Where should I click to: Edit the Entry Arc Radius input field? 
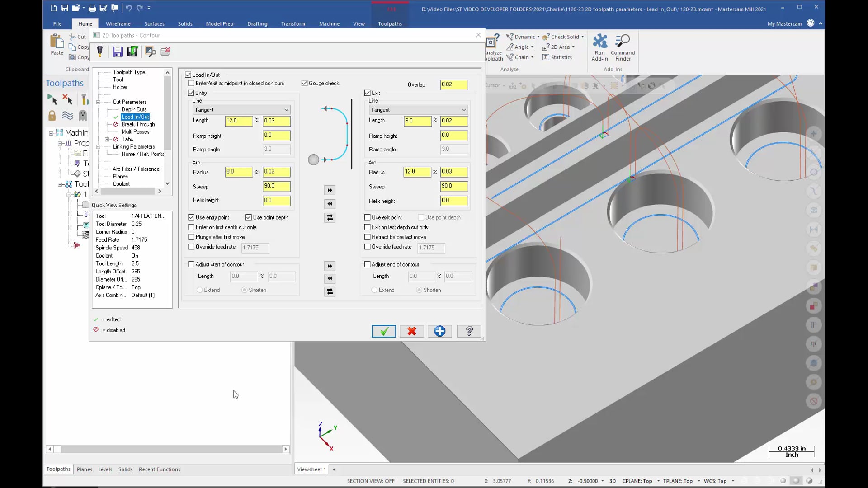(238, 172)
